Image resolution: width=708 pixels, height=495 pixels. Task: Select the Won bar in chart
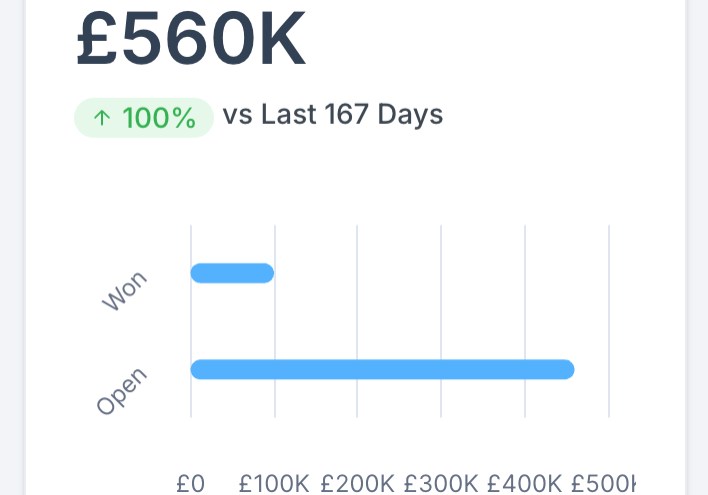click(232, 273)
